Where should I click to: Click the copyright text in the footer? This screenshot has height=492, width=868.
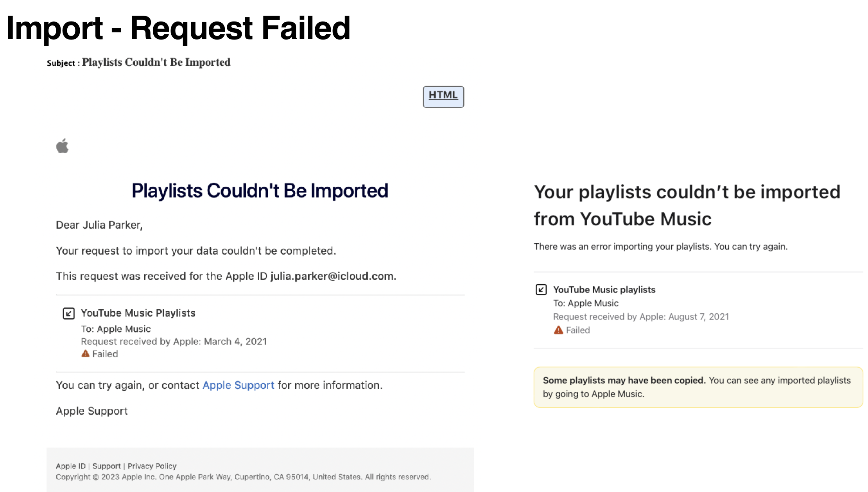243,477
